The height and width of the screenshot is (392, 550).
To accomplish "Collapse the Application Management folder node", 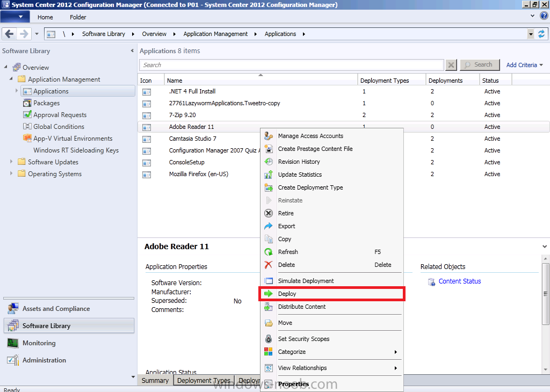I will [x=11, y=78].
